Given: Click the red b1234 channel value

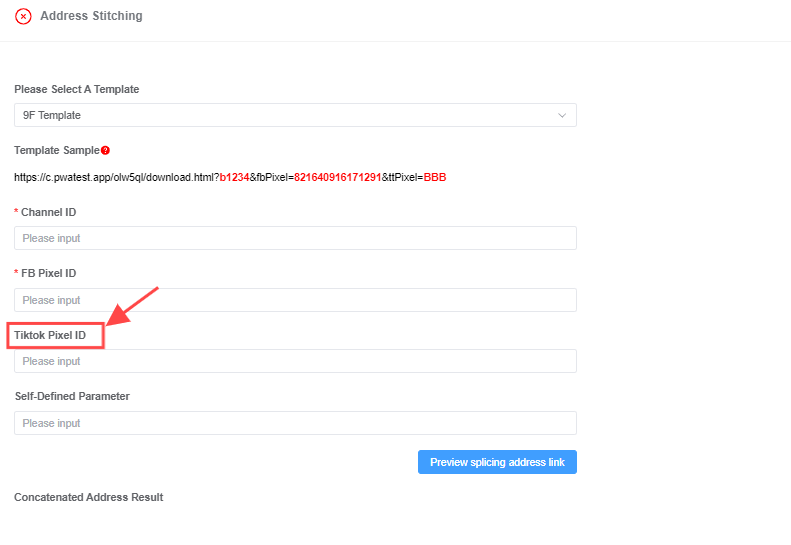Looking at the screenshot, I should pos(235,178).
